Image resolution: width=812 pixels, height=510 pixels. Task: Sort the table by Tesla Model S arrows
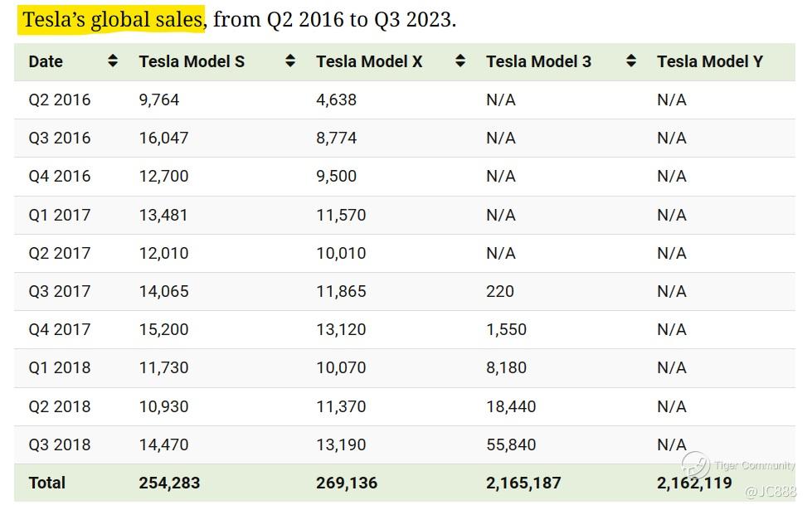tap(290, 61)
